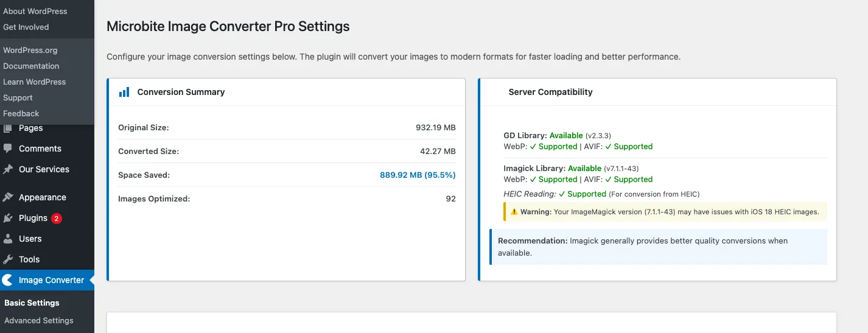Click the Comments speech bubble icon
The width and height of the screenshot is (868, 333).
click(x=8, y=149)
